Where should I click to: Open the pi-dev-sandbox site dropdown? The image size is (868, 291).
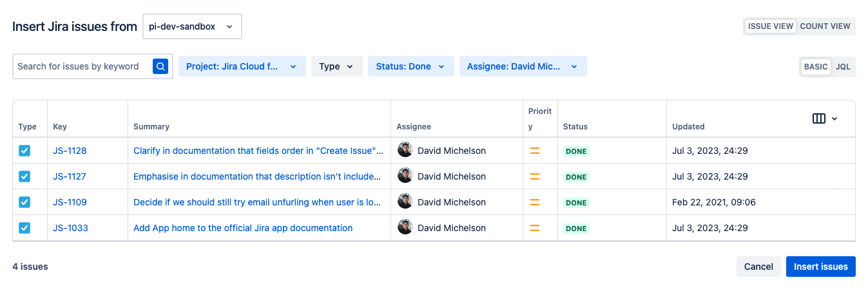click(192, 26)
